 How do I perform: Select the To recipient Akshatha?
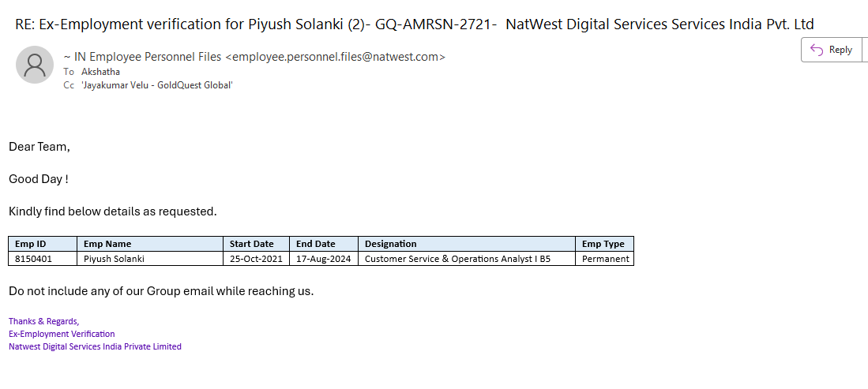(x=101, y=72)
